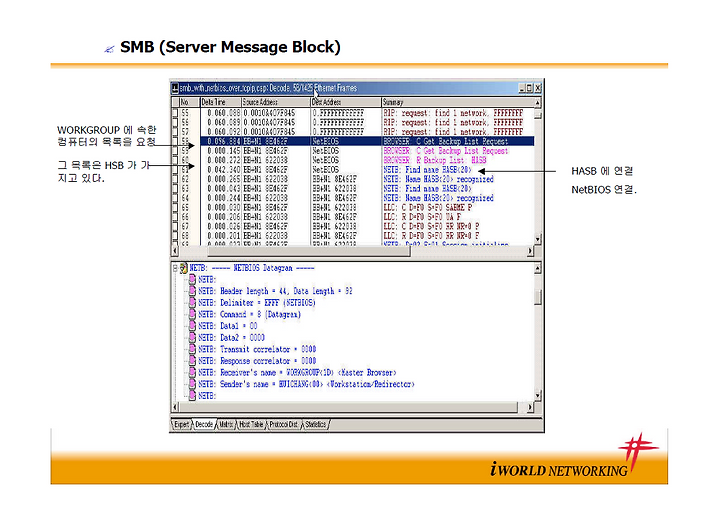The width and height of the screenshot is (720, 506).
Task: Open the Matrix tab
Action: pos(226,424)
